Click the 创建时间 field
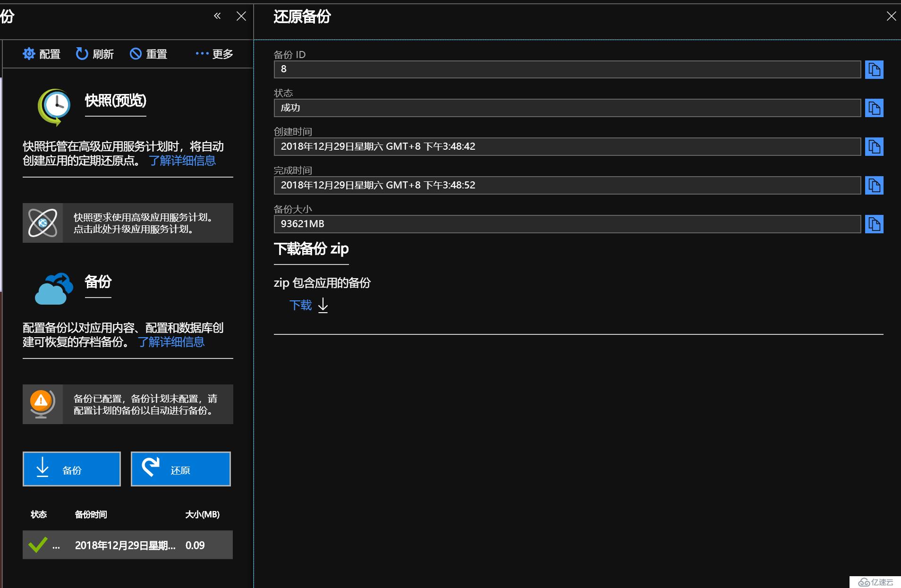901x588 pixels. 567,147
